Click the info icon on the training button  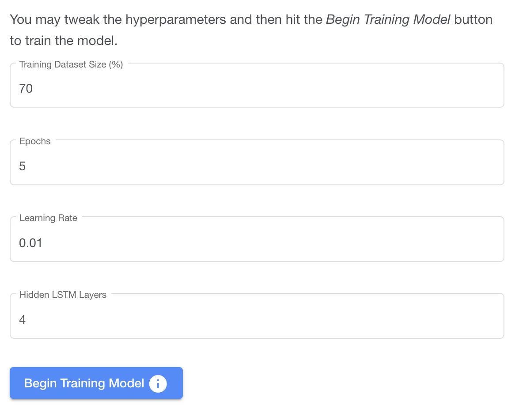158,383
